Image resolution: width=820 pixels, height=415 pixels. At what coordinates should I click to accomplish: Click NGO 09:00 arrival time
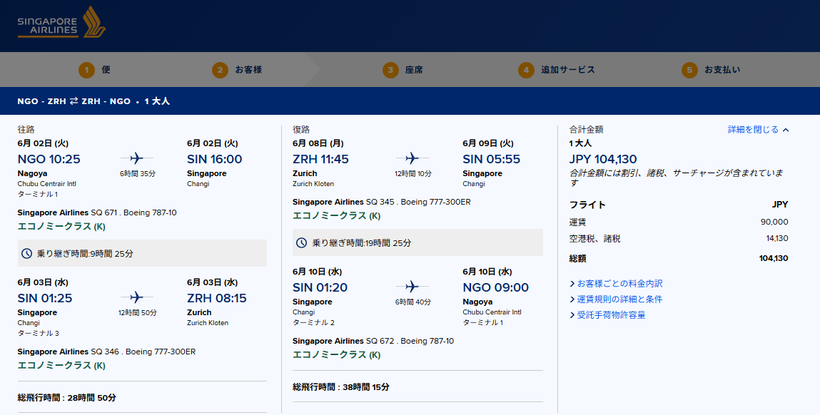click(496, 287)
